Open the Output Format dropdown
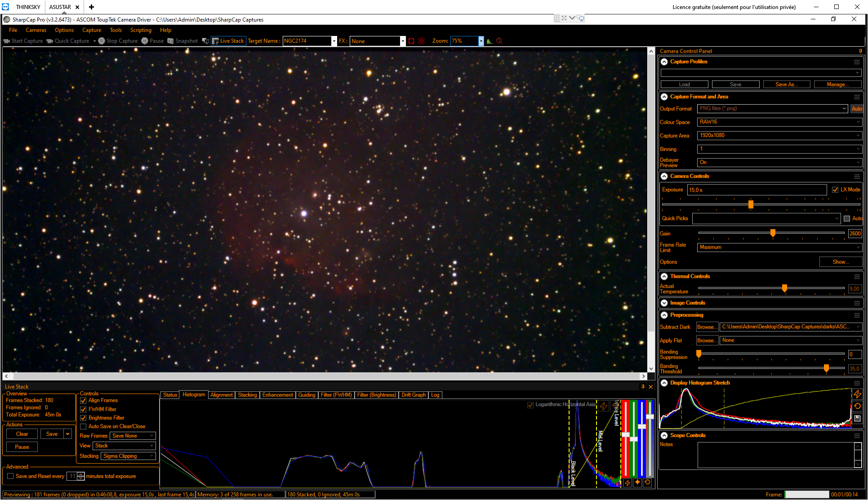The height and width of the screenshot is (500, 868). point(772,109)
